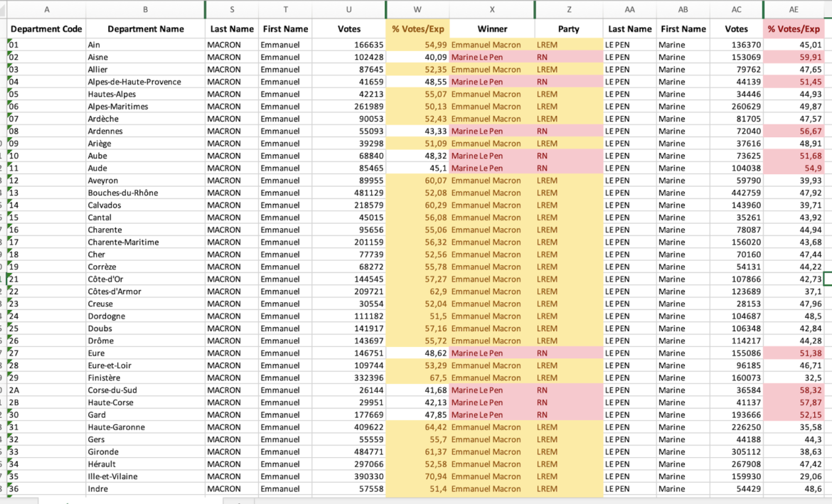
Task: Select the column A header
Action: coord(47,9)
